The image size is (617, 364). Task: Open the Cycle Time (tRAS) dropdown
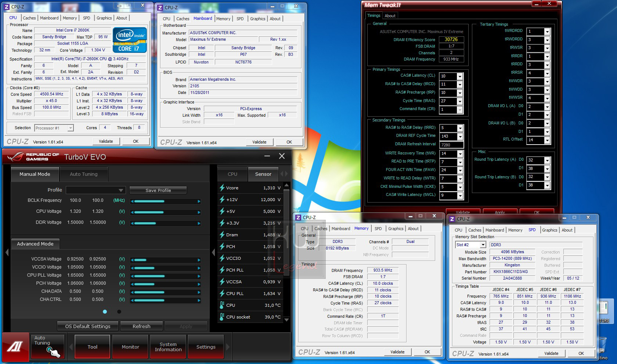click(459, 101)
